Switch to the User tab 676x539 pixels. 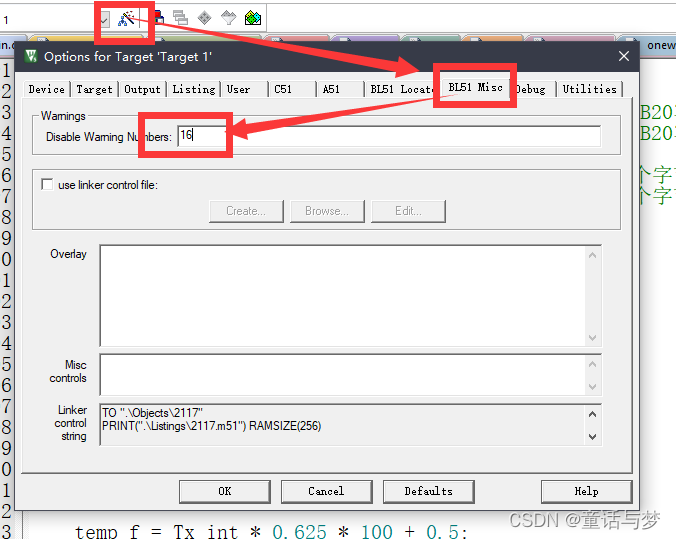[x=238, y=89]
